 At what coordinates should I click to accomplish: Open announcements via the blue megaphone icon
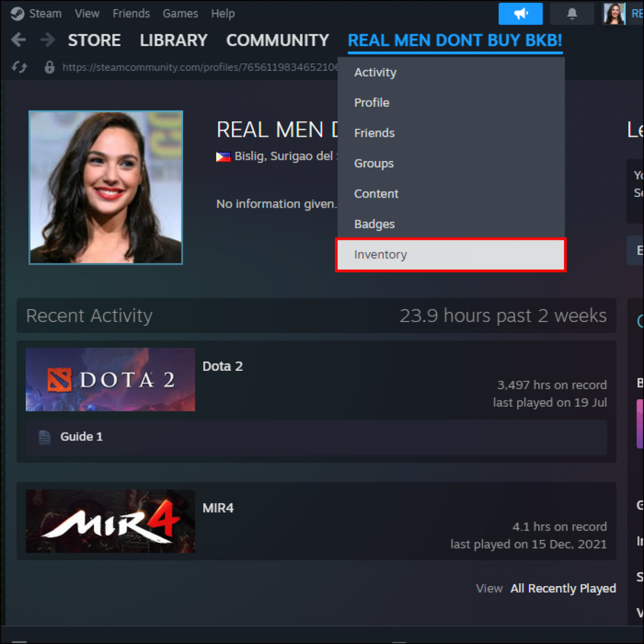520,13
